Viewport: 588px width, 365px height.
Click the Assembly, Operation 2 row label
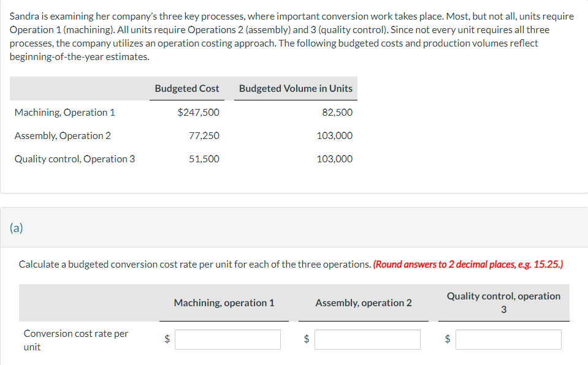click(x=63, y=136)
